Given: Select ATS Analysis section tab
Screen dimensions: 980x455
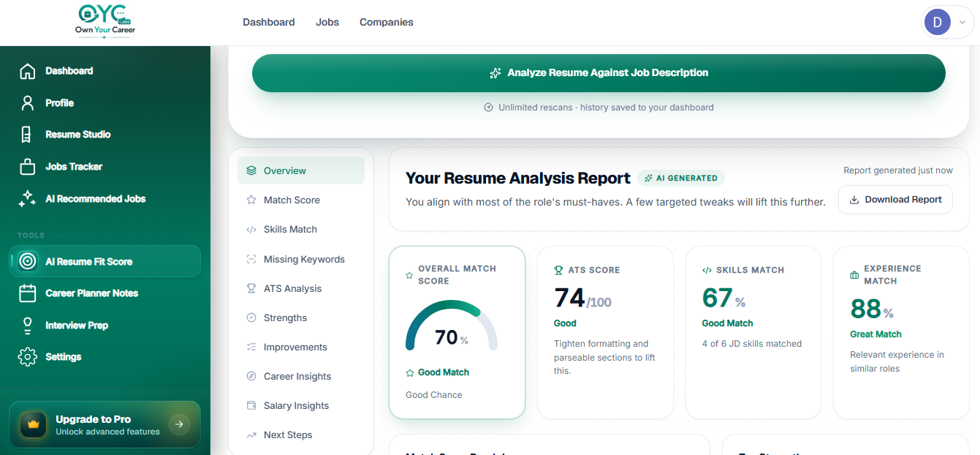Looking at the screenshot, I should (301, 288).
